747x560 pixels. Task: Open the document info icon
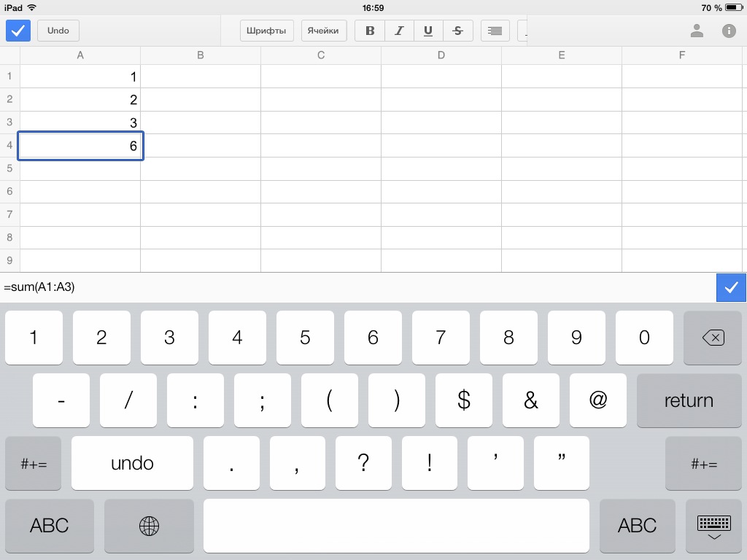(728, 31)
